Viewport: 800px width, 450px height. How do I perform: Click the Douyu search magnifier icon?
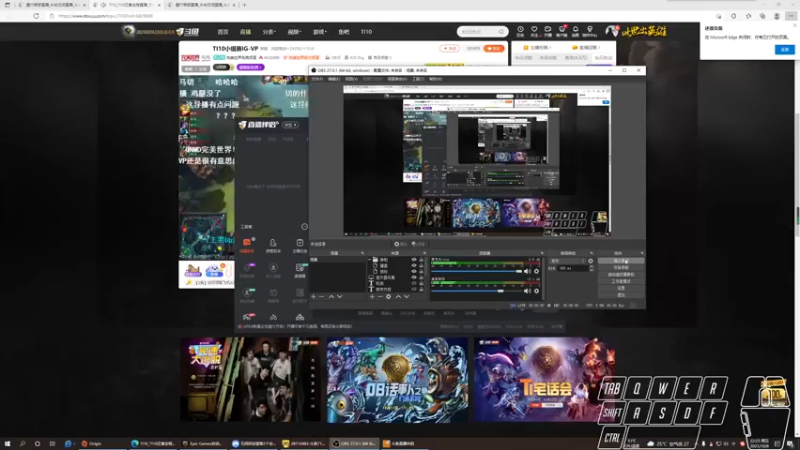tap(502, 32)
